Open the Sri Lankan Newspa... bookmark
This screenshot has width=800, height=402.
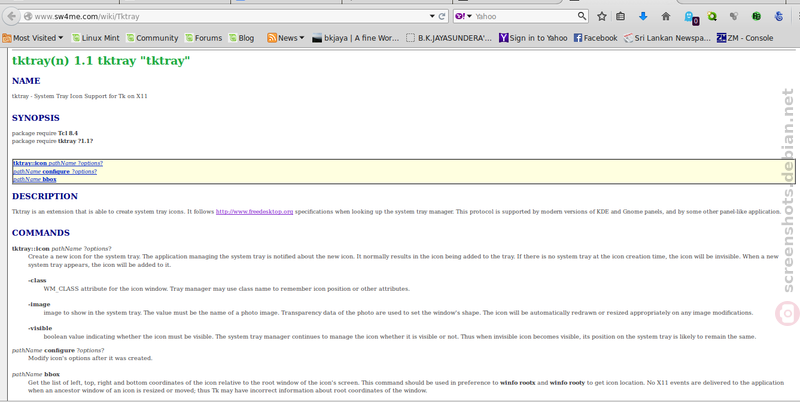tap(667, 38)
